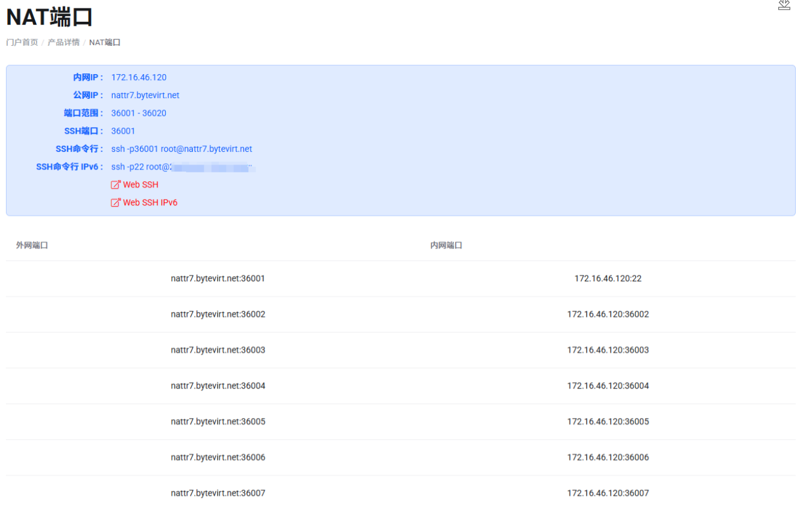This screenshot has width=812, height=506.
Task: Click the SSH端口 value 36001
Action: coord(123,131)
